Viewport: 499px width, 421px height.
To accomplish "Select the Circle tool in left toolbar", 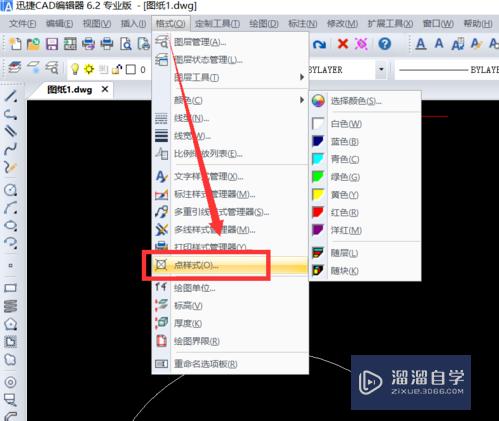I will coord(11,190).
